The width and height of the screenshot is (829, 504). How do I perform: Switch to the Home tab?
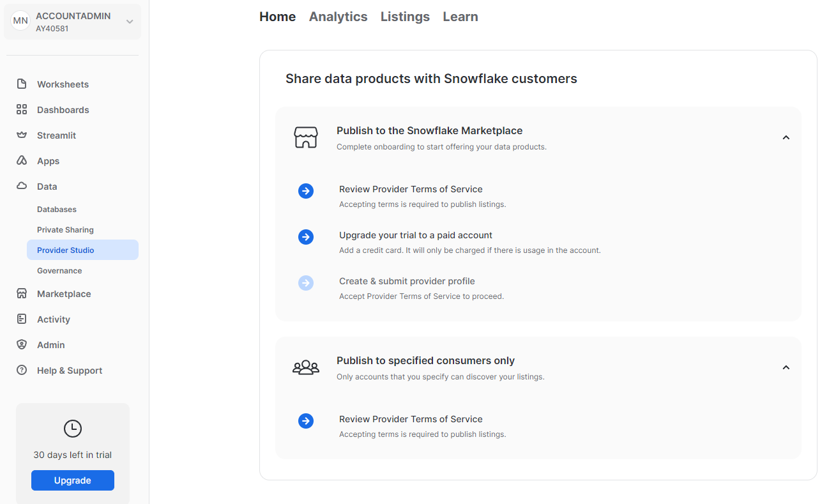pyautogui.click(x=278, y=17)
